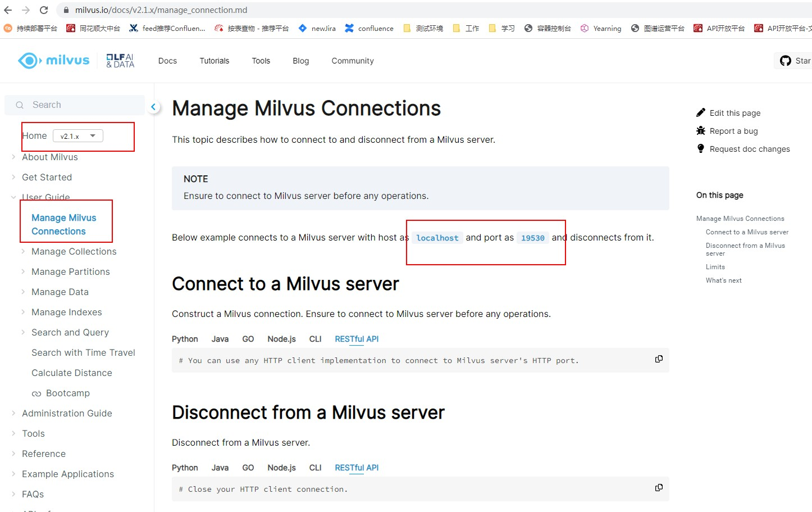The height and width of the screenshot is (512, 812).
Task: Edit this page via the pencil icon
Action: [701, 112]
